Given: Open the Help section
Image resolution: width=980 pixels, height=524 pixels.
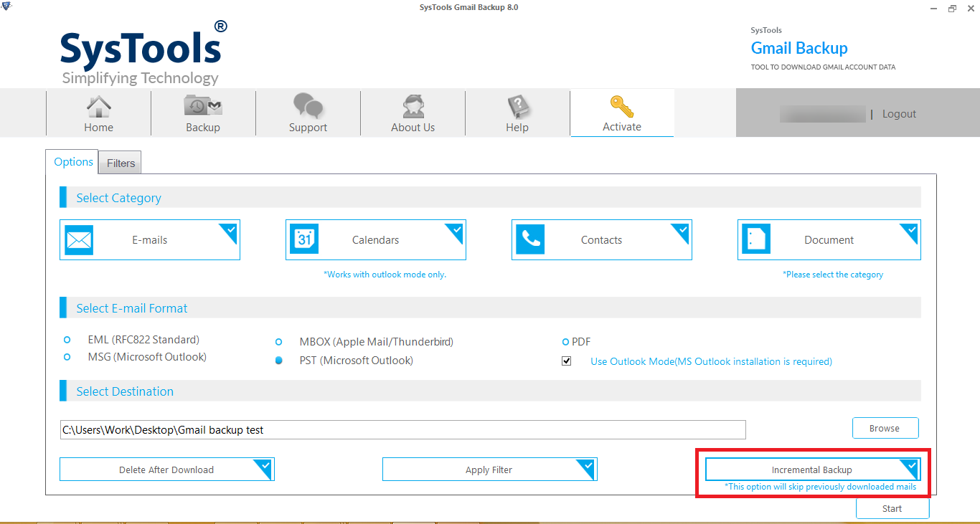Looking at the screenshot, I should point(517,113).
